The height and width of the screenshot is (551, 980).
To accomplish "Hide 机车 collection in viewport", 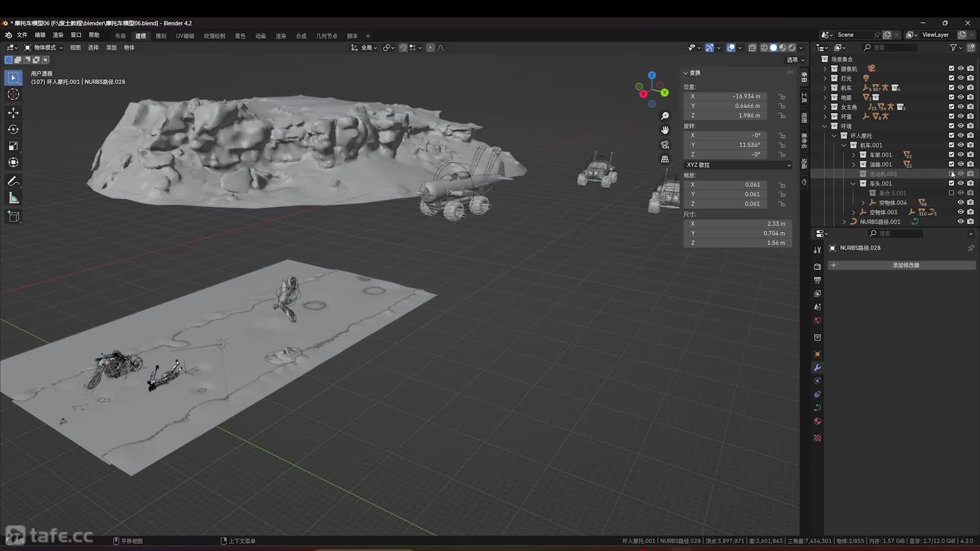I will (x=961, y=88).
